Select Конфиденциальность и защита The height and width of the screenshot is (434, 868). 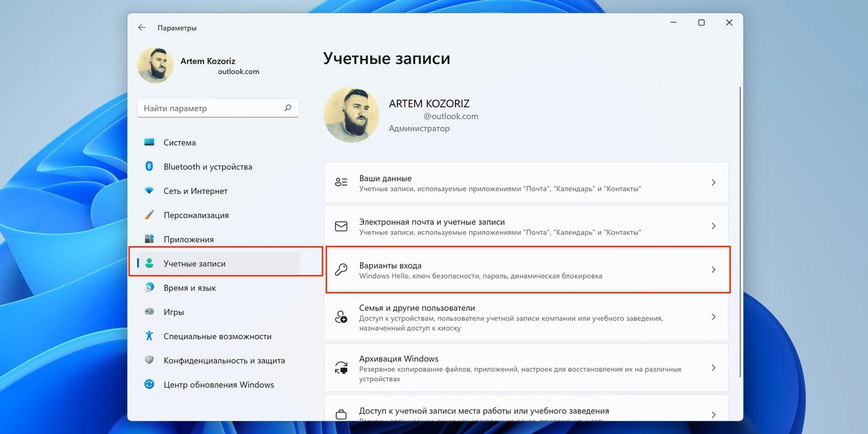[x=218, y=361]
